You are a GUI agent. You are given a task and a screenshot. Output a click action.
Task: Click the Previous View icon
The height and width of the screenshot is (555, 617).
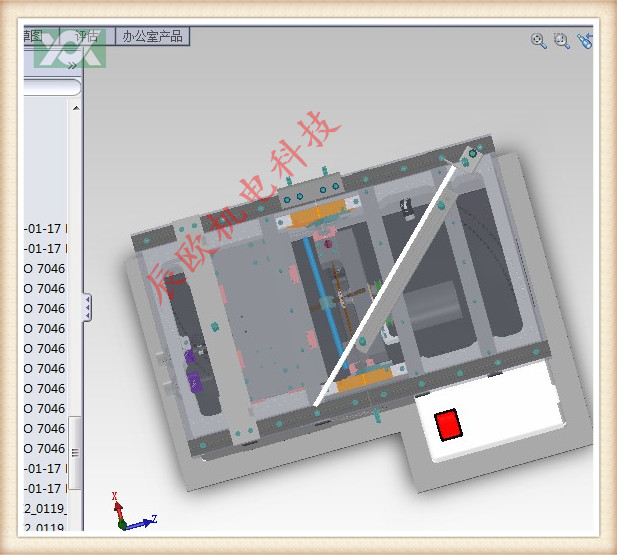585,40
